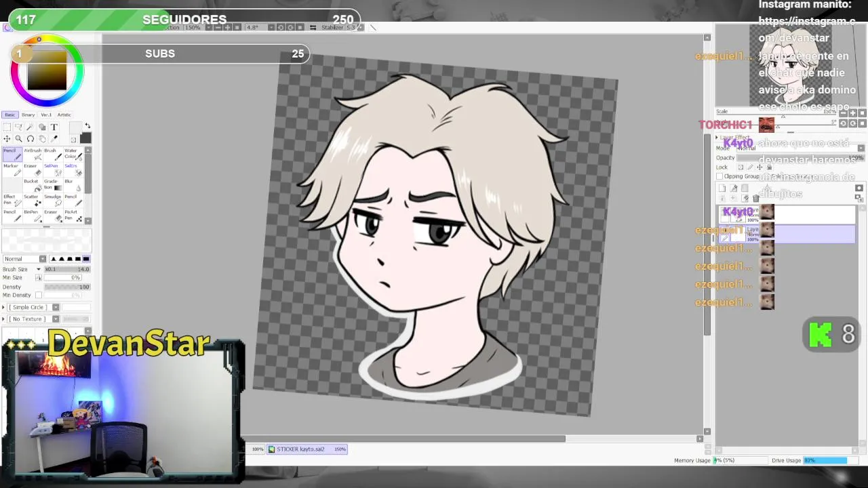Choose the Water Color brush
The image size is (868, 488).
[x=73, y=155]
